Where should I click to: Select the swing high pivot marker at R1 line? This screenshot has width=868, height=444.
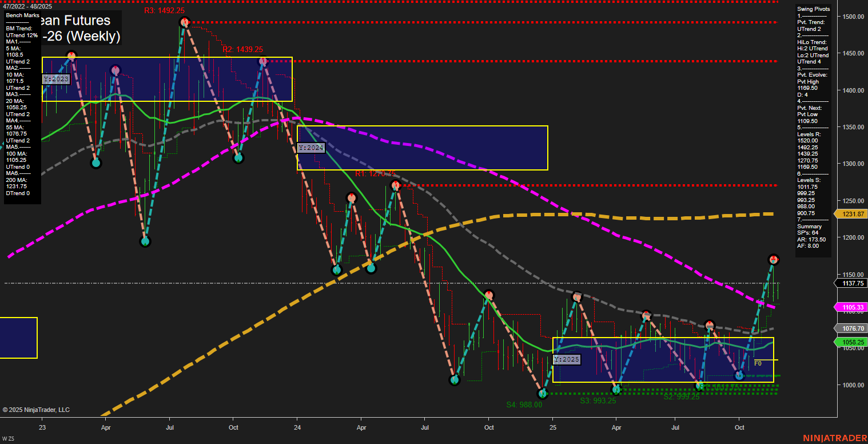395,185
